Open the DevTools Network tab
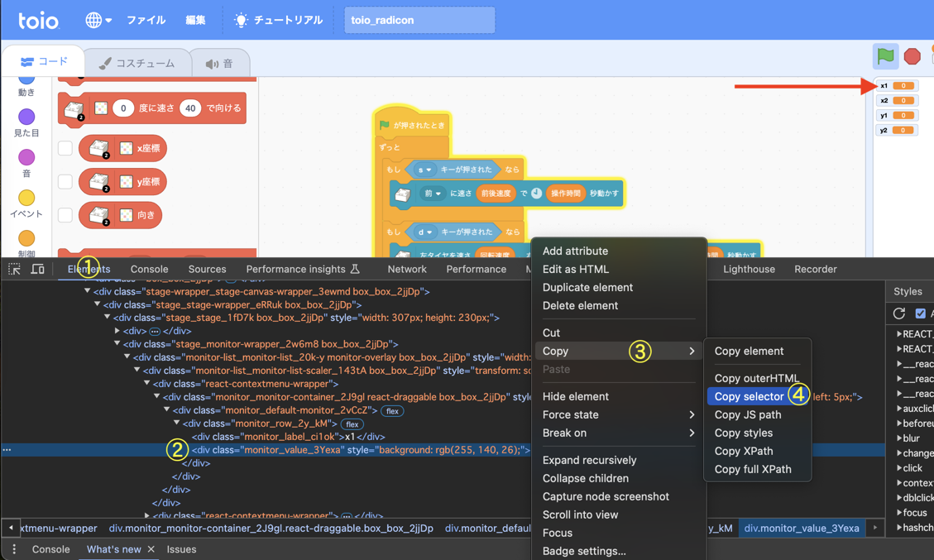The height and width of the screenshot is (560, 934). pyautogui.click(x=407, y=270)
